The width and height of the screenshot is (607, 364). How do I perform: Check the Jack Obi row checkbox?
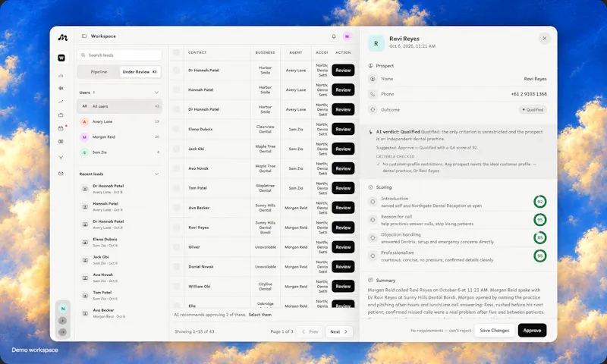tap(176, 149)
